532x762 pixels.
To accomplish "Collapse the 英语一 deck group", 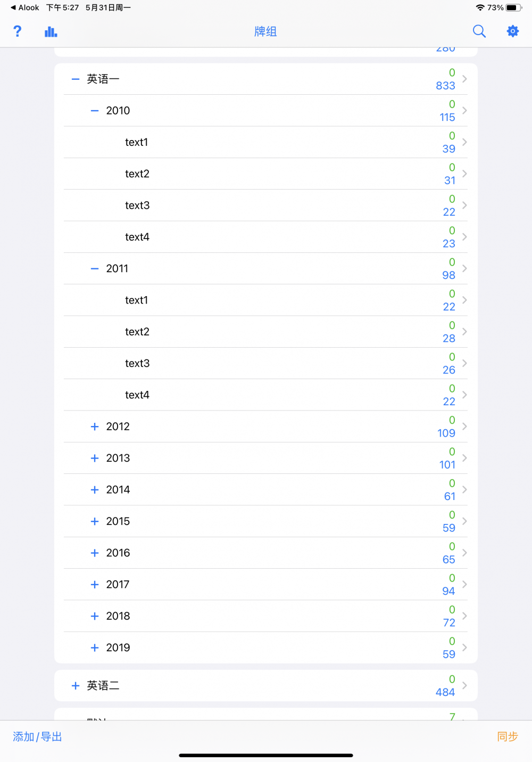I will pos(76,79).
